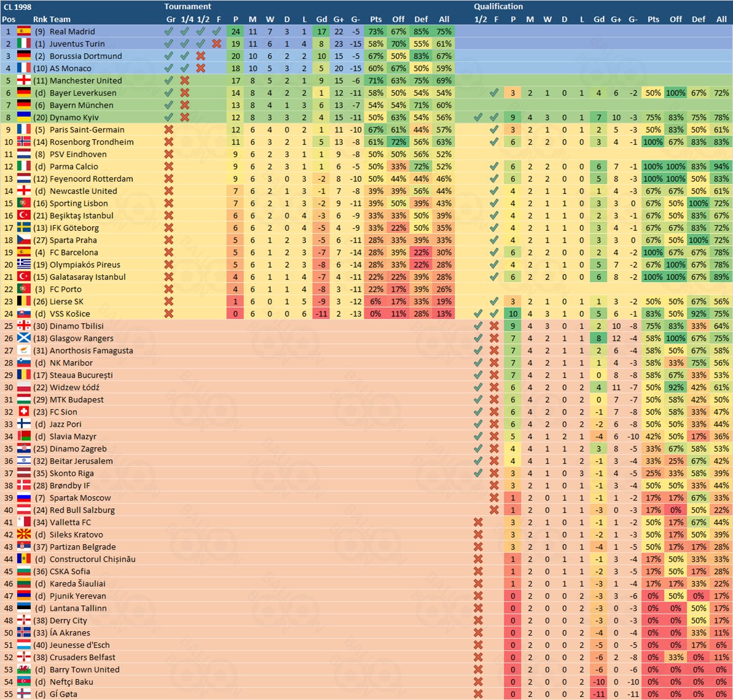Click the team name 'Jeunesse d'Esch'
733x700 pixels.
79,645
